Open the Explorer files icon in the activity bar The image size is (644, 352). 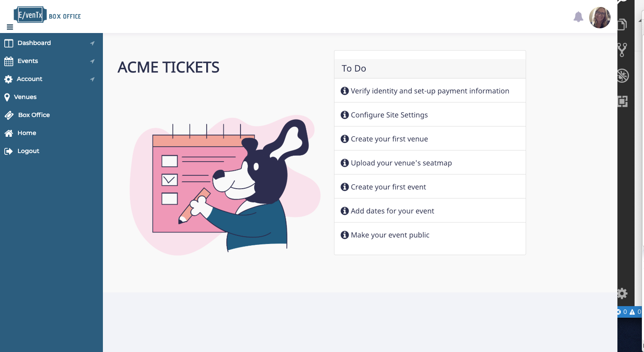pyautogui.click(x=622, y=25)
